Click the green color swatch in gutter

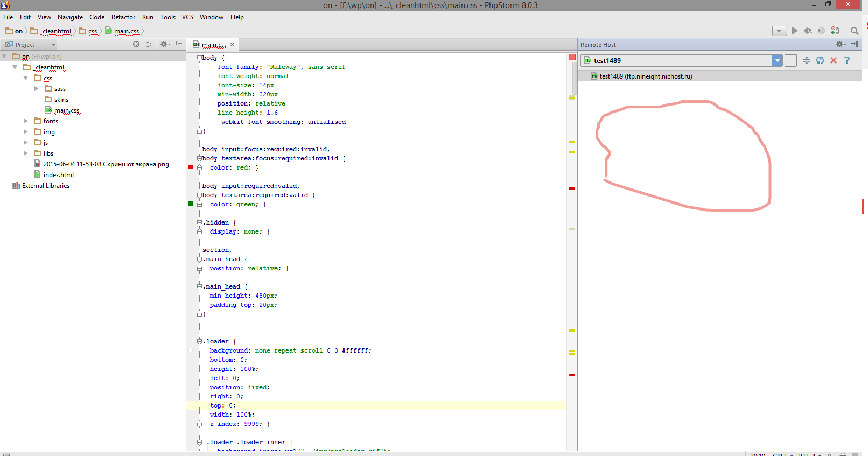coord(191,204)
